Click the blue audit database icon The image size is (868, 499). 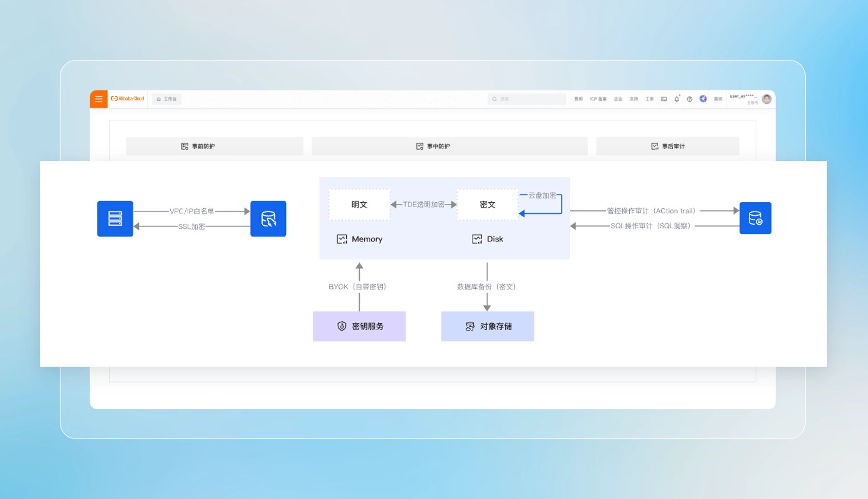(x=755, y=218)
